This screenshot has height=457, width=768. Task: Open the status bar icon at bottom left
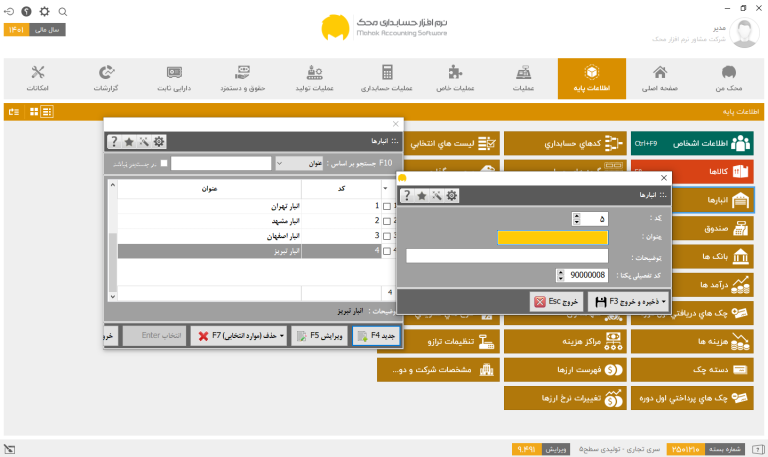click(9, 449)
